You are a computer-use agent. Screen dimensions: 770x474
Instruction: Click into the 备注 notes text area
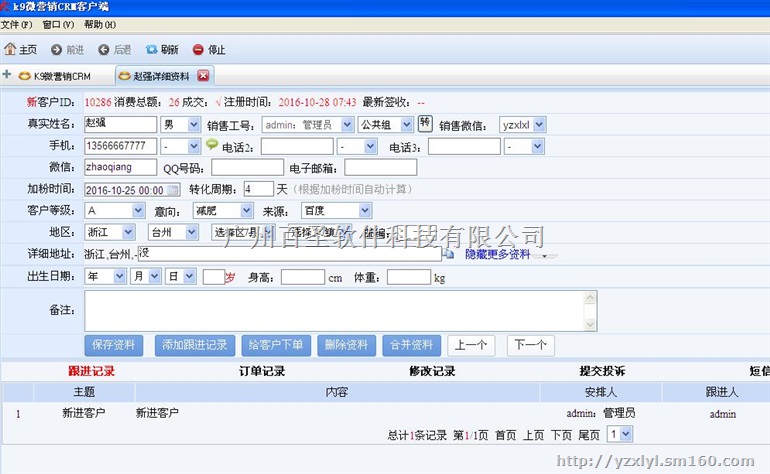click(x=340, y=310)
